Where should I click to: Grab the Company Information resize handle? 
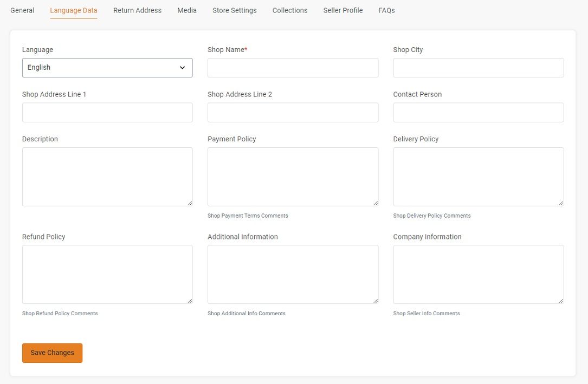tap(560, 301)
